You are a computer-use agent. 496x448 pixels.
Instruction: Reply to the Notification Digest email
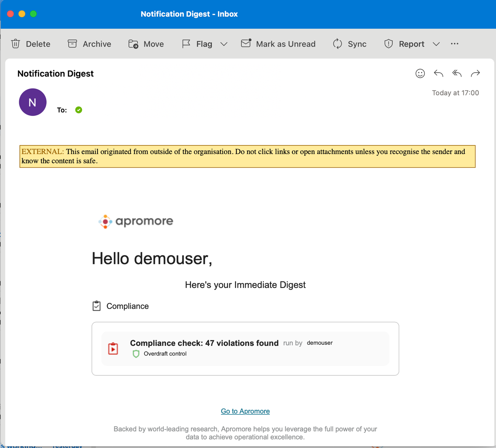438,73
